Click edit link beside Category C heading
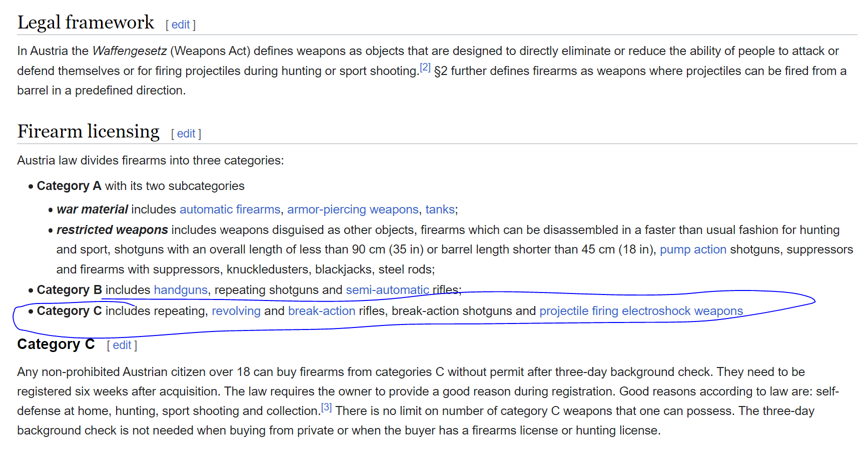Screen dimensions: 868x450 (122, 345)
